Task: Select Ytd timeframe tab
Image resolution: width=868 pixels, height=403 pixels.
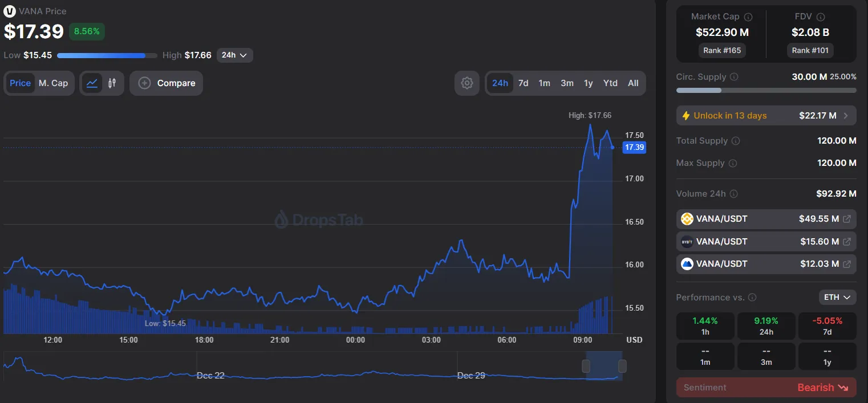Action: coord(610,83)
